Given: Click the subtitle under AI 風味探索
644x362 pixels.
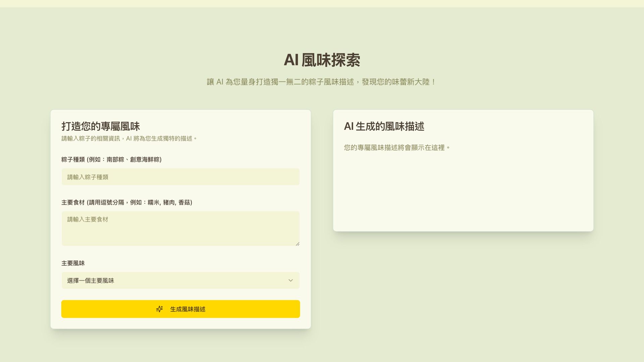Looking at the screenshot, I should pyautogui.click(x=322, y=82).
